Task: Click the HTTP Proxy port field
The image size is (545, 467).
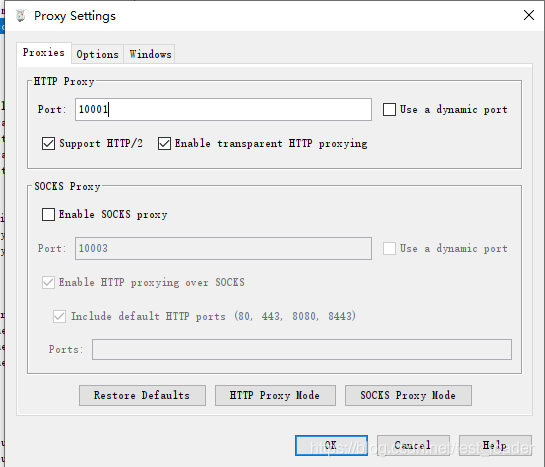Action: (223, 109)
